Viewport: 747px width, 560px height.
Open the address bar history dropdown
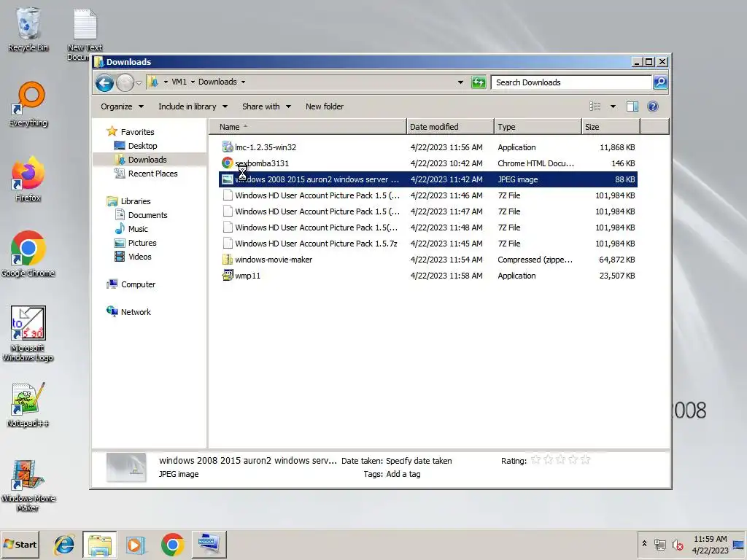tap(460, 82)
